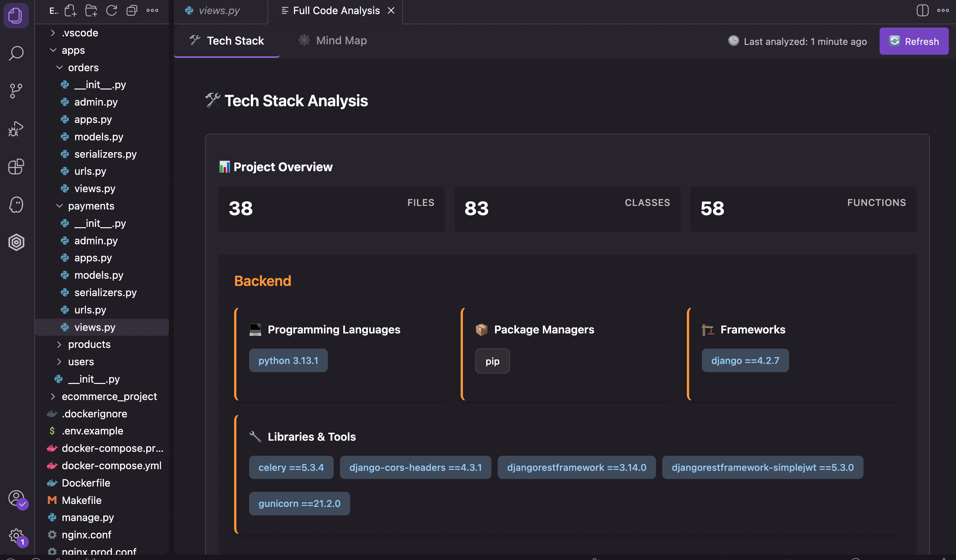956x560 pixels.
Task: Click the Refresh analysis button
Action: [913, 41]
